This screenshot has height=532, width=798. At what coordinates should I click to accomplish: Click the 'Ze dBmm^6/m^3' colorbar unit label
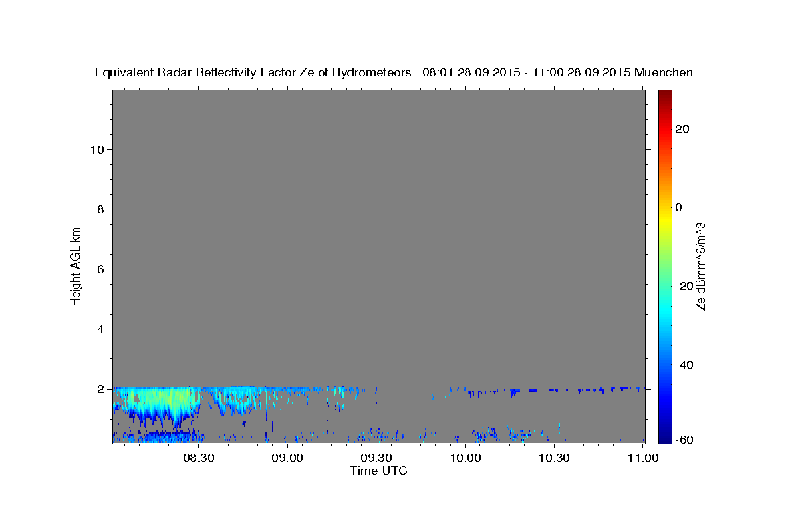(700, 266)
